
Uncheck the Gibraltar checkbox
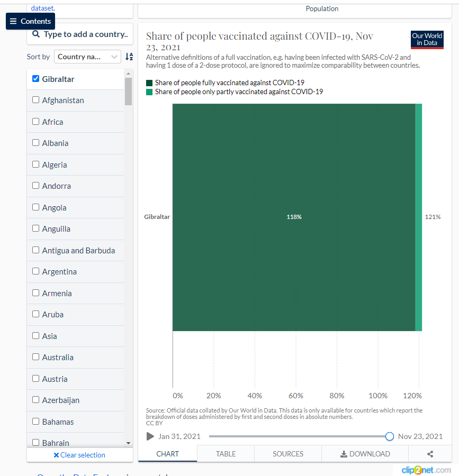[x=36, y=79]
